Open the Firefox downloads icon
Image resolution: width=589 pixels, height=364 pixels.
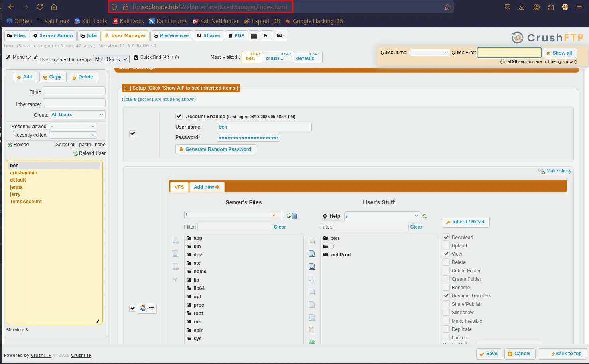pyautogui.click(x=522, y=7)
